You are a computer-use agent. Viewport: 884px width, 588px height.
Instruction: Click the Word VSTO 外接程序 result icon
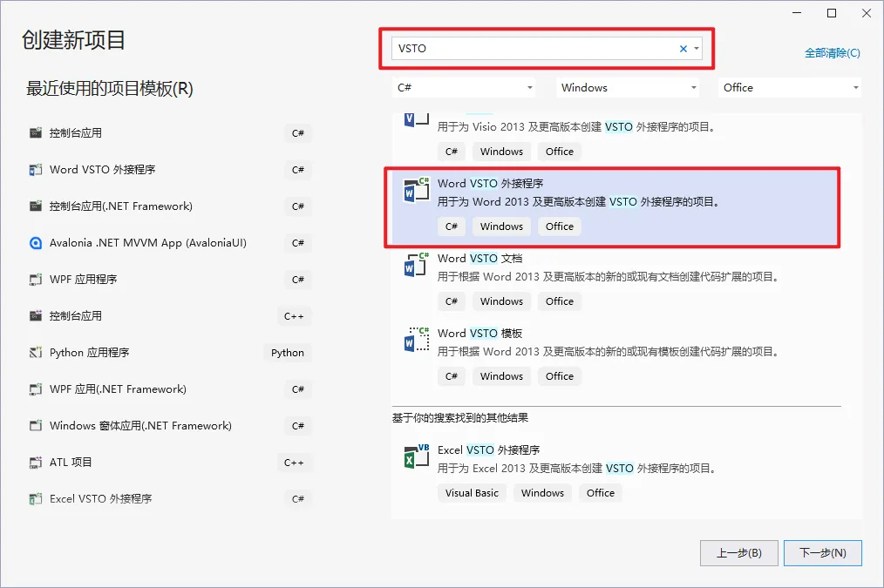tap(417, 190)
